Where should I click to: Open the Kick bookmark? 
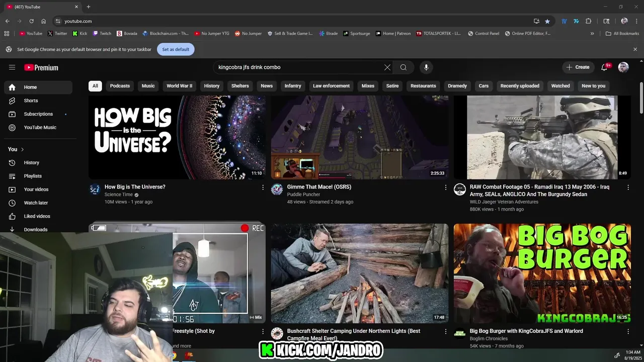click(79, 34)
